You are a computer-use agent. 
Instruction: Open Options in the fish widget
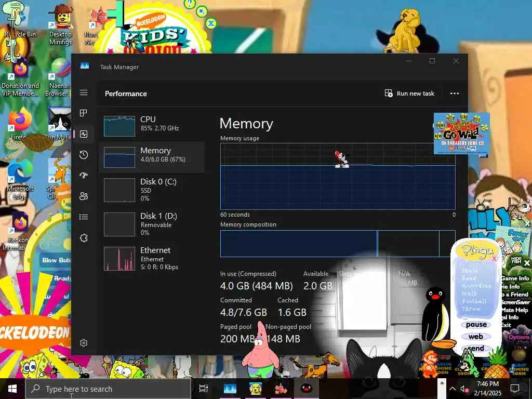pos(518,337)
